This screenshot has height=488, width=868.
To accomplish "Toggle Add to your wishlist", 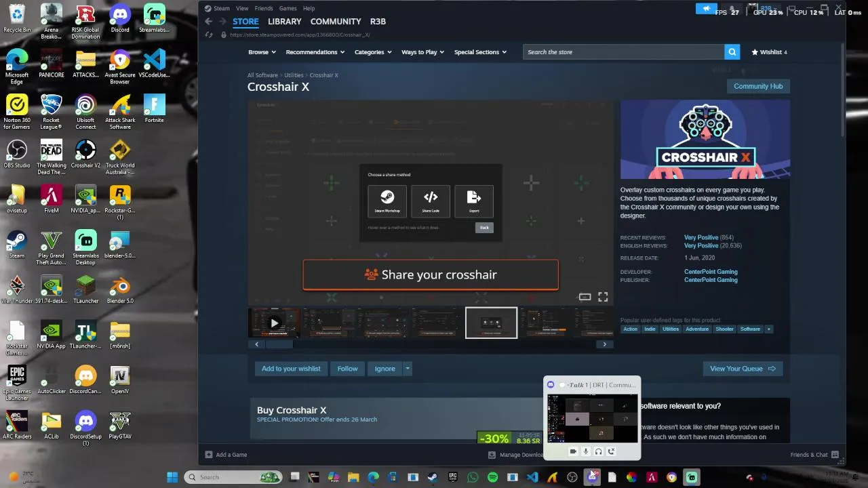I will click(x=291, y=369).
